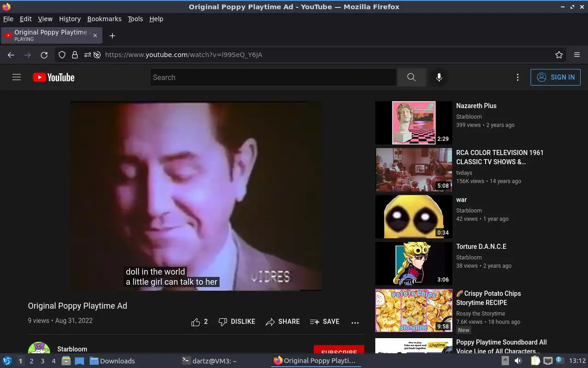Open the clipboard manager tray icon
588x368 pixels.
[535, 361]
